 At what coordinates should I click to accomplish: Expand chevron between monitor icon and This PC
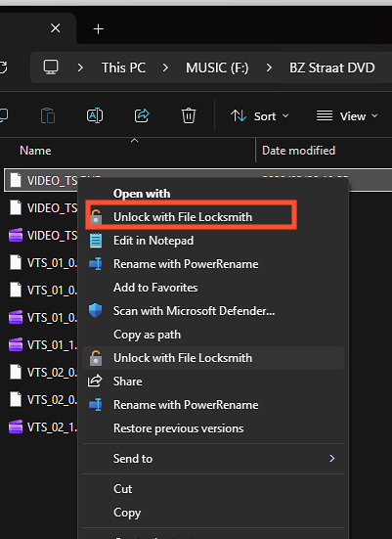pyautogui.click(x=80, y=67)
